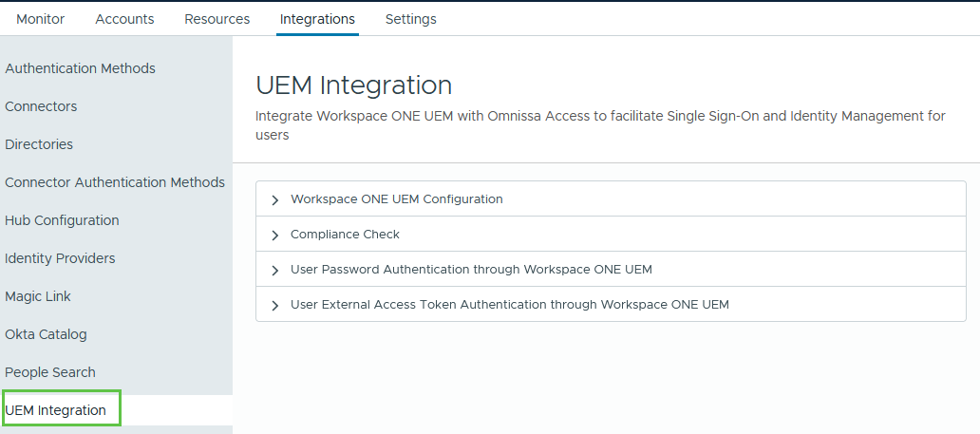Expand the Compliance Check chevron
The height and width of the screenshot is (434, 980).
tap(275, 236)
